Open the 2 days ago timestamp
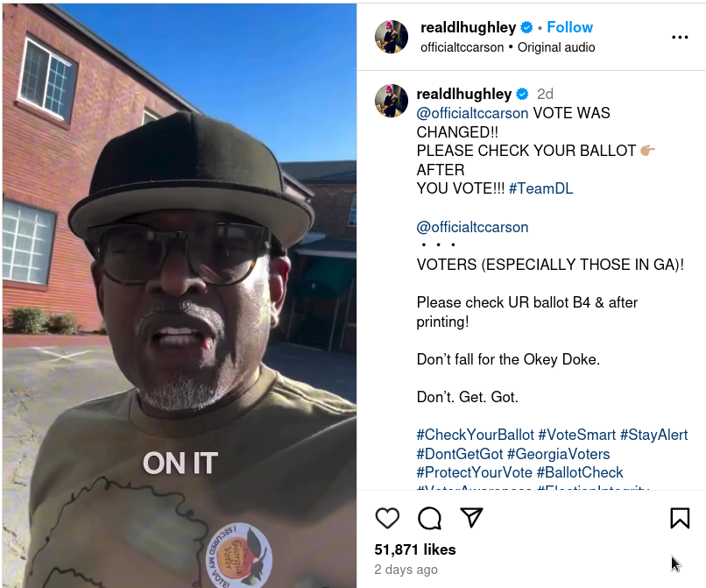 click(x=406, y=570)
